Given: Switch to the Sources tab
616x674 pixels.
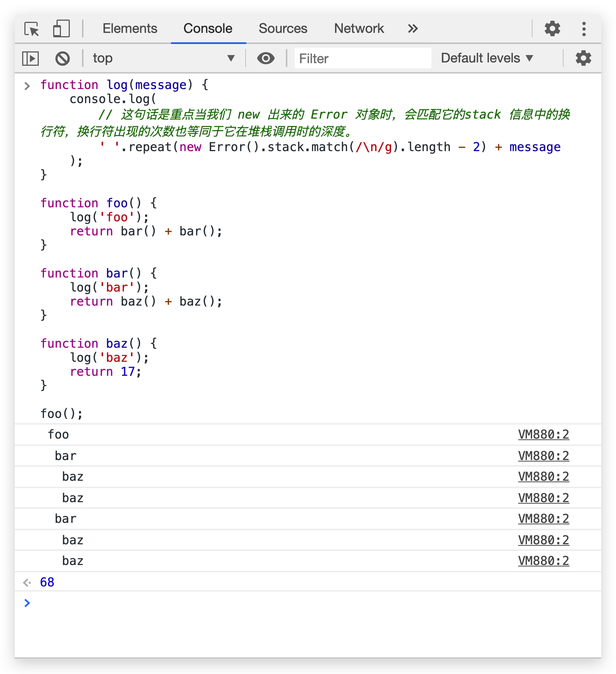Looking at the screenshot, I should point(283,29).
